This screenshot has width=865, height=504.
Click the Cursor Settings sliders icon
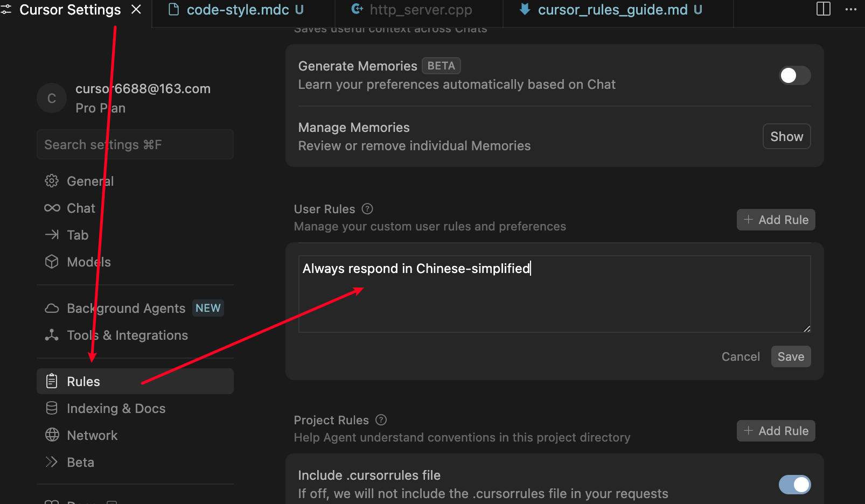(x=6, y=10)
